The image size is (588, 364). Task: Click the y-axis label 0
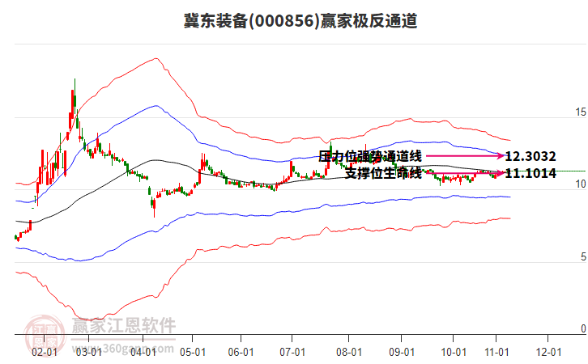pos(583,328)
